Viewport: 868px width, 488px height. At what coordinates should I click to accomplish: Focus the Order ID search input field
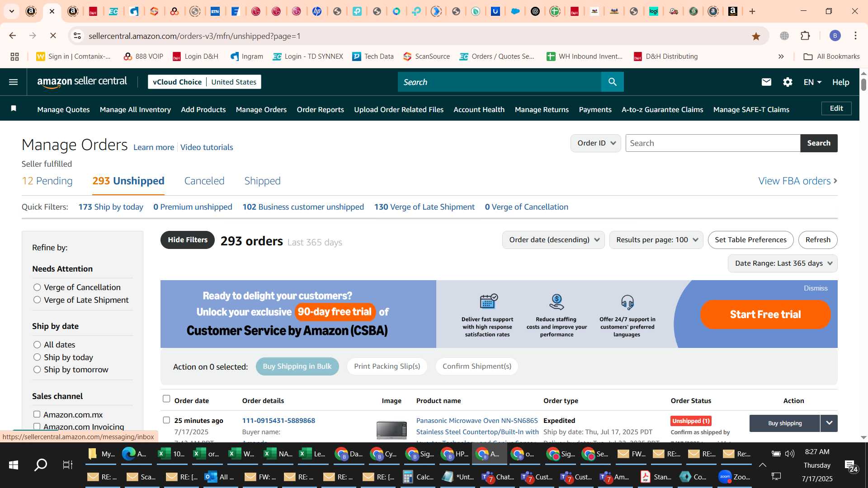coord(713,143)
